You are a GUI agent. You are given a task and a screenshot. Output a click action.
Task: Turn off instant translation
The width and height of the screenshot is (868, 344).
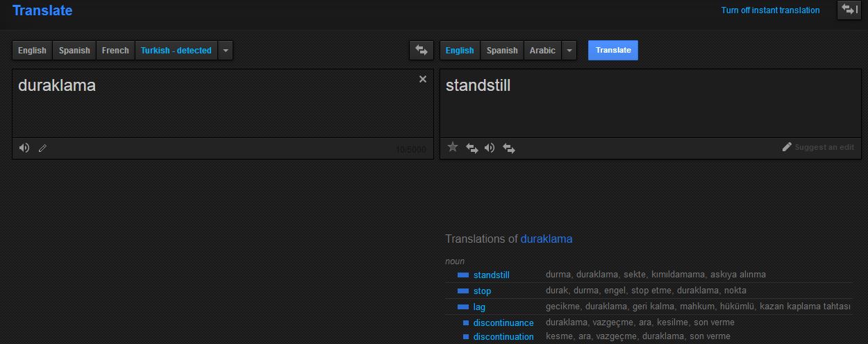coord(770,10)
